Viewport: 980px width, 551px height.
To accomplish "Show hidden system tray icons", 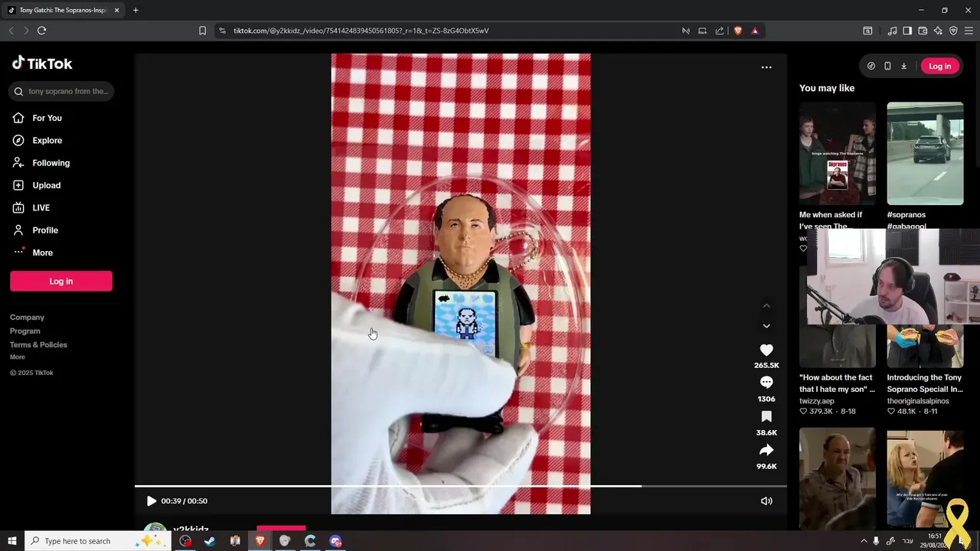I will click(864, 541).
